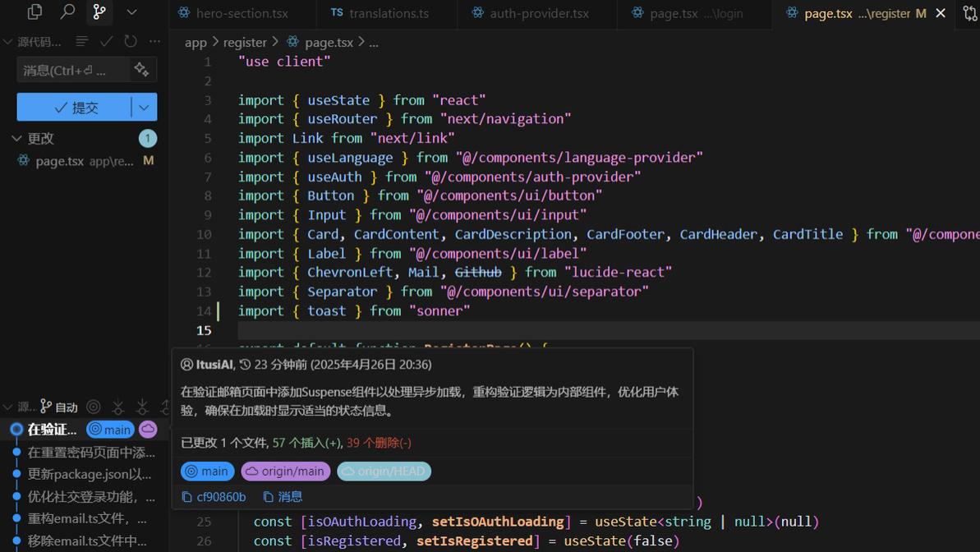Viewport: 980px width, 552px height.
Task: Open changes compare icon beside tabs
Action: click(x=970, y=13)
